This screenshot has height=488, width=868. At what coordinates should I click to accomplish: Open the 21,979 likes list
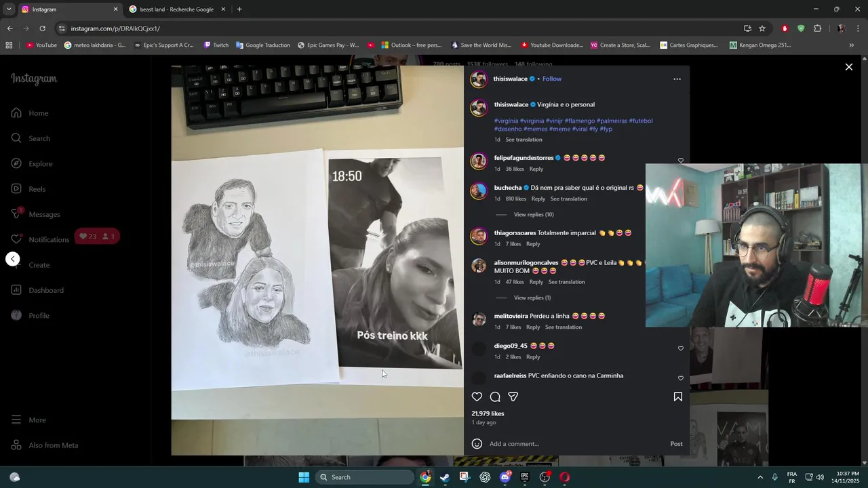pyautogui.click(x=488, y=413)
